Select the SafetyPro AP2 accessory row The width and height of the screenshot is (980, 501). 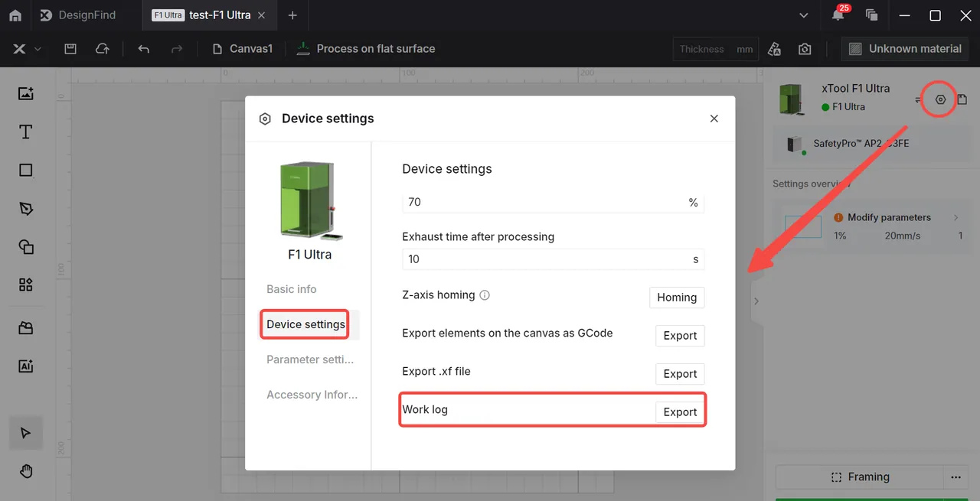871,144
